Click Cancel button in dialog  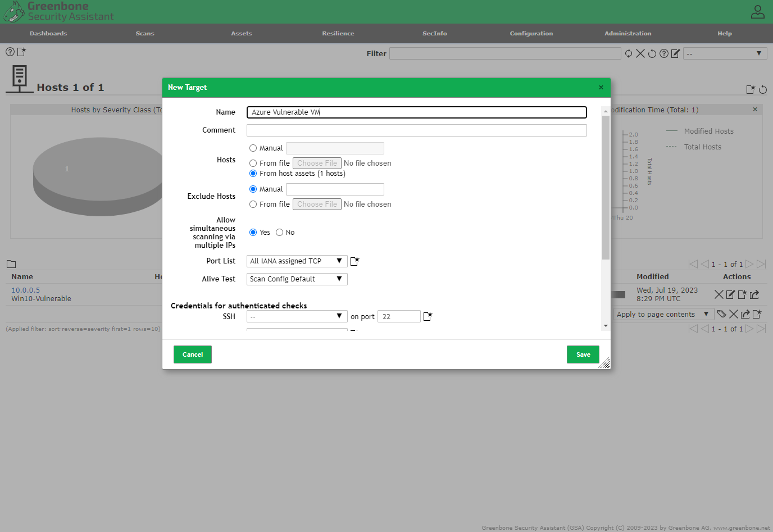pyautogui.click(x=193, y=354)
